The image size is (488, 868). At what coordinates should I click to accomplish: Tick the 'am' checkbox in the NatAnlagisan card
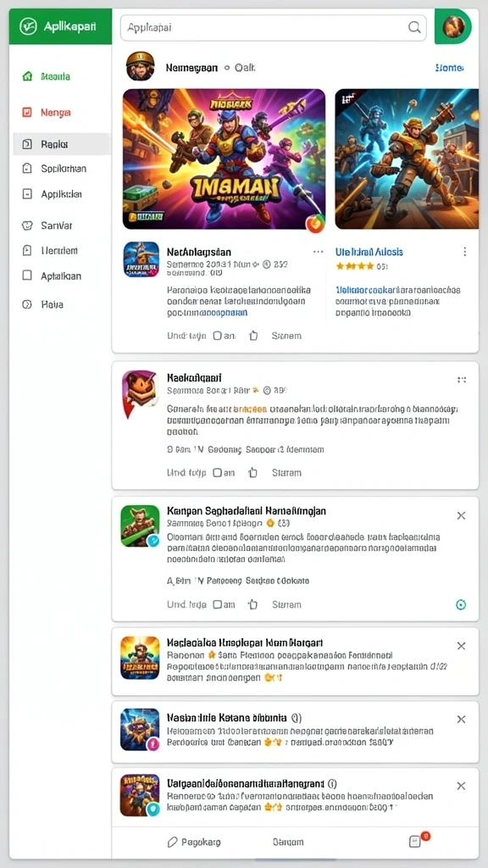coord(218,336)
